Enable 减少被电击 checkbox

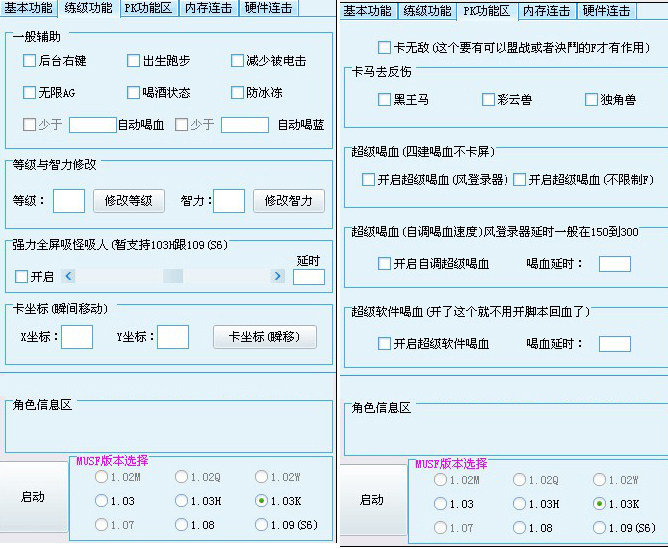tap(237, 60)
